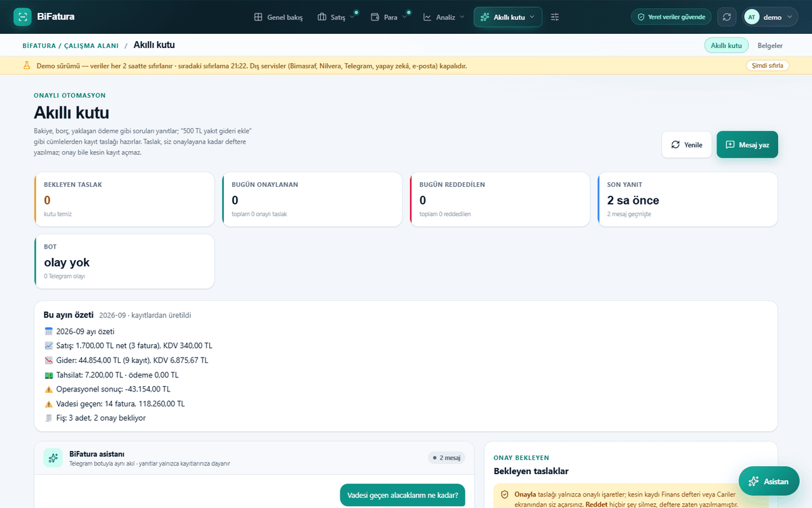Image resolution: width=812 pixels, height=508 pixels.
Task: Select the Akıllı kutu tab pill
Action: pyautogui.click(x=727, y=45)
